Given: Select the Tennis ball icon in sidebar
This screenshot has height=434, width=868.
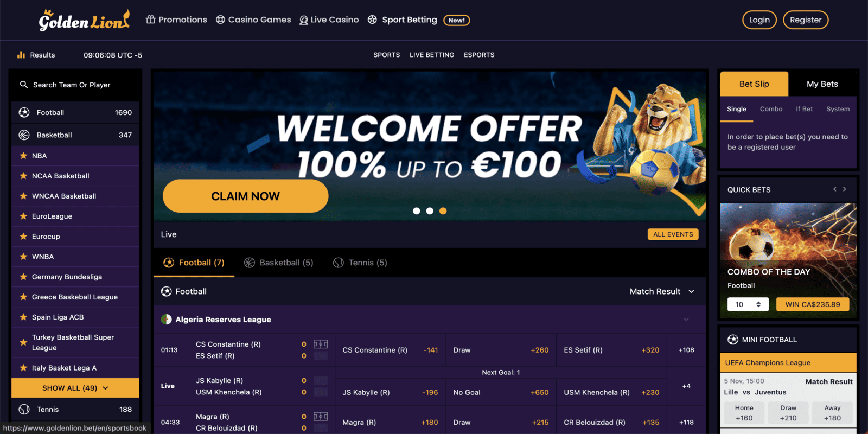Looking at the screenshot, I should (x=24, y=409).
